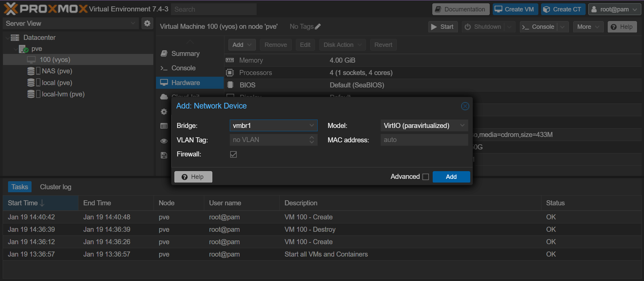Viewport: 644px width, 281px height.
Task: Edit tags with the pencil icon
Action: coord(318,26)
